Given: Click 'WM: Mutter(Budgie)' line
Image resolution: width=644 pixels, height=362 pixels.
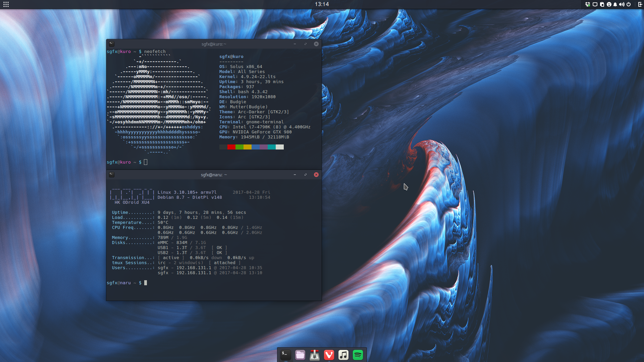Looking at the screenshot, I should coord(244,107).
